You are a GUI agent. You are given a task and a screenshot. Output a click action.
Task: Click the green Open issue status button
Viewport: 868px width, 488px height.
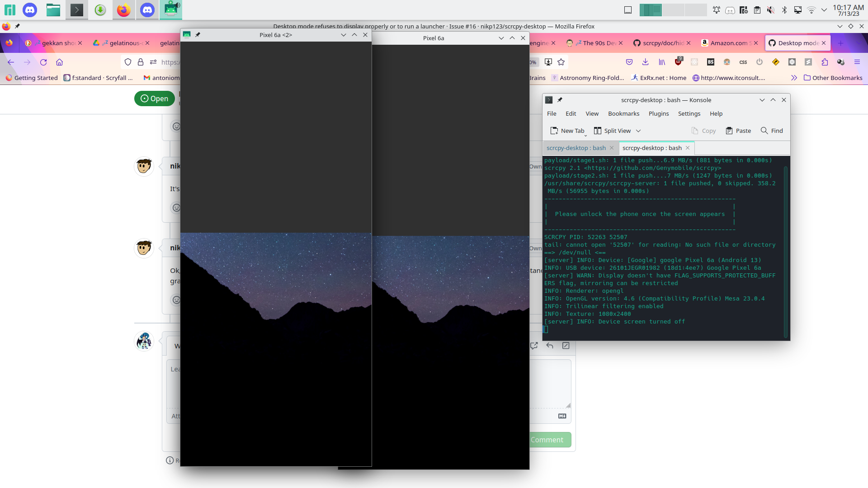[x=154, y=99]
